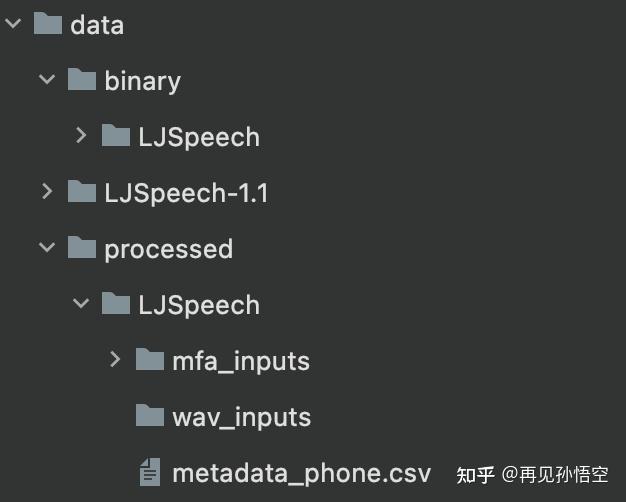Click the LJSpeech folder icon under binary
Screen dimensions: 626x502
tap(116, 136)
